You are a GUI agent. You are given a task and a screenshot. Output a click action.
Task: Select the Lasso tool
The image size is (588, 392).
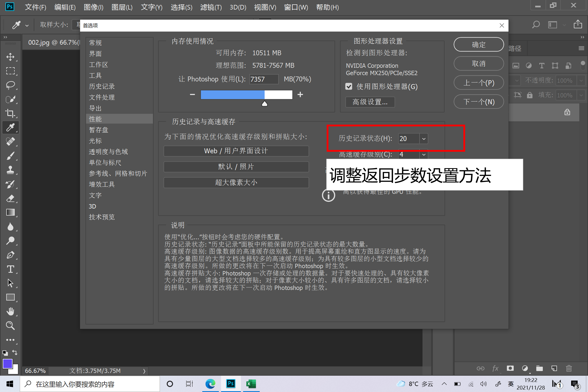click(11, 85)
